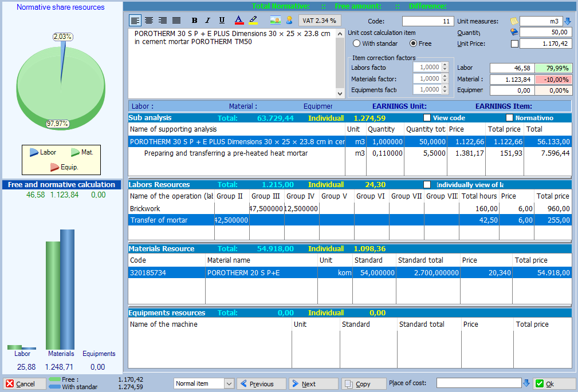Enable the View code checkbox
The image size is (578, 392).
(x=427, y=118)
